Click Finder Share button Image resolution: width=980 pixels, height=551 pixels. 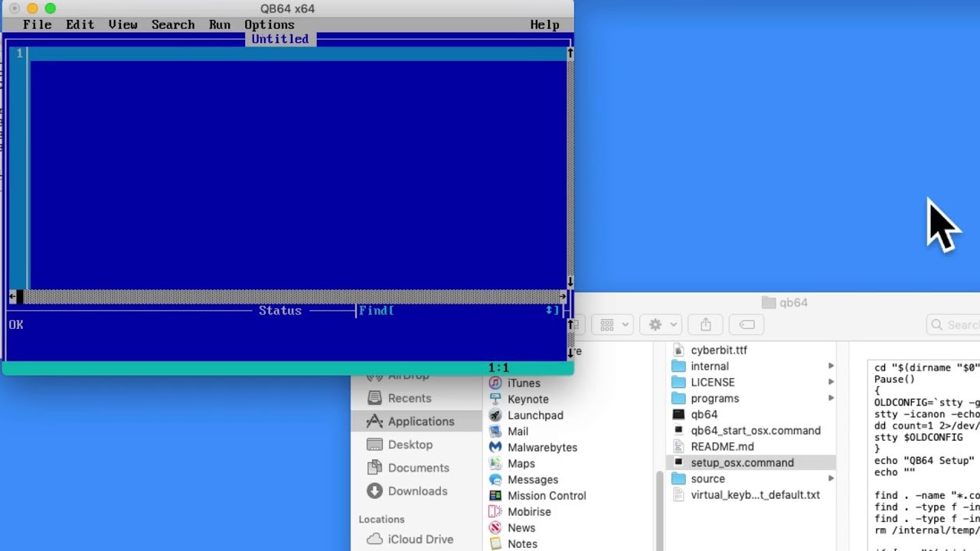coord(706,324)
